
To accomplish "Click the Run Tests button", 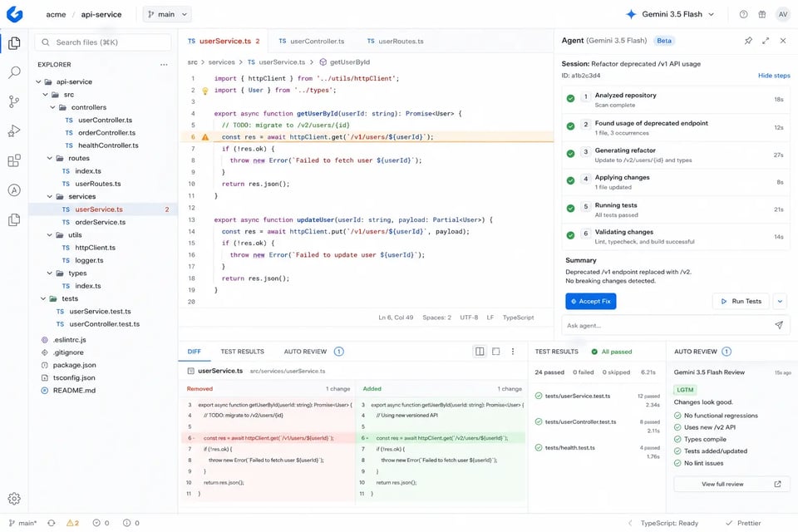I will click(741, 302).
